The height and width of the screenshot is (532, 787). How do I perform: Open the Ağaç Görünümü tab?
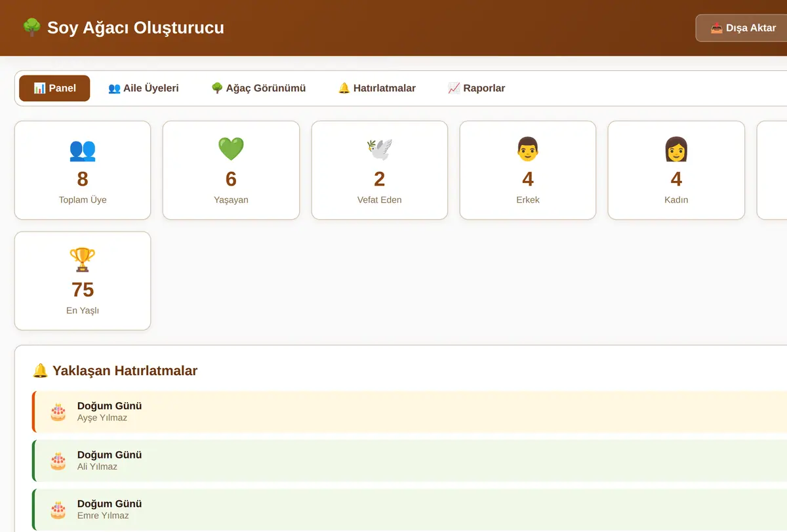pyautogui.click(x=258, y=88)
